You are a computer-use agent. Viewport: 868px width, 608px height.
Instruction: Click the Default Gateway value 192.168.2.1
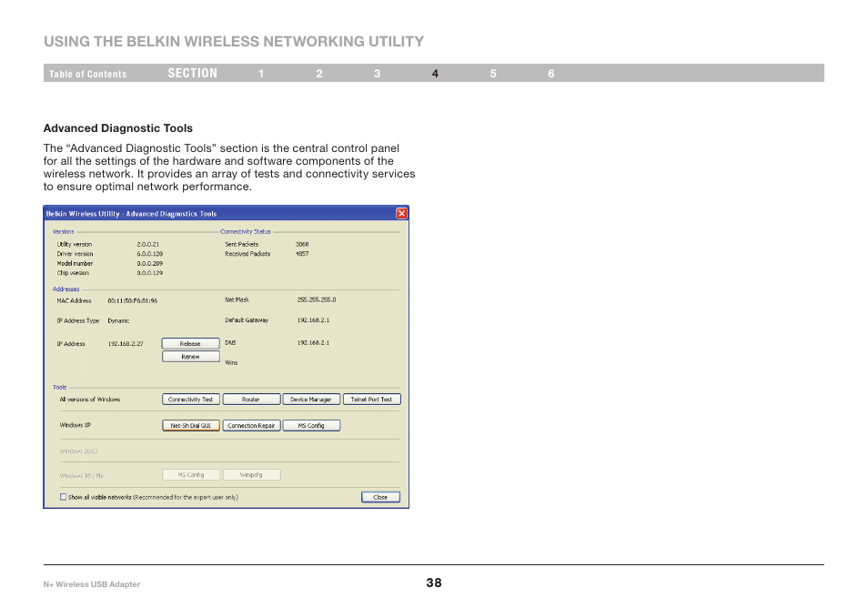coord(313,320)
